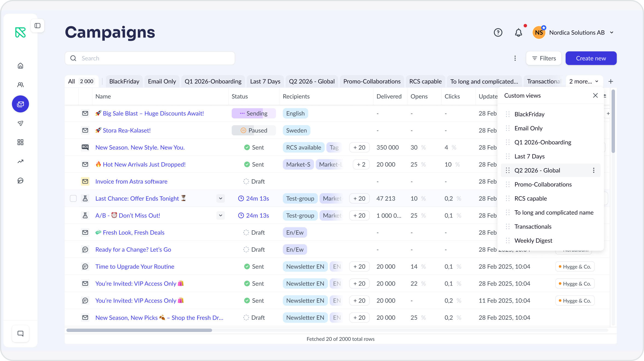Click the Create new button
This screenshot has width=644, height=361.
tap(591, 58)
